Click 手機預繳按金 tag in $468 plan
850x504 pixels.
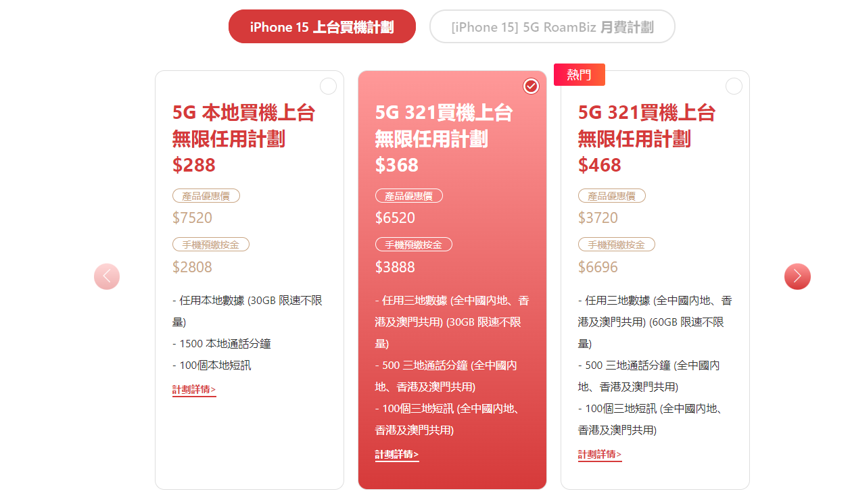tap(617, 245)
